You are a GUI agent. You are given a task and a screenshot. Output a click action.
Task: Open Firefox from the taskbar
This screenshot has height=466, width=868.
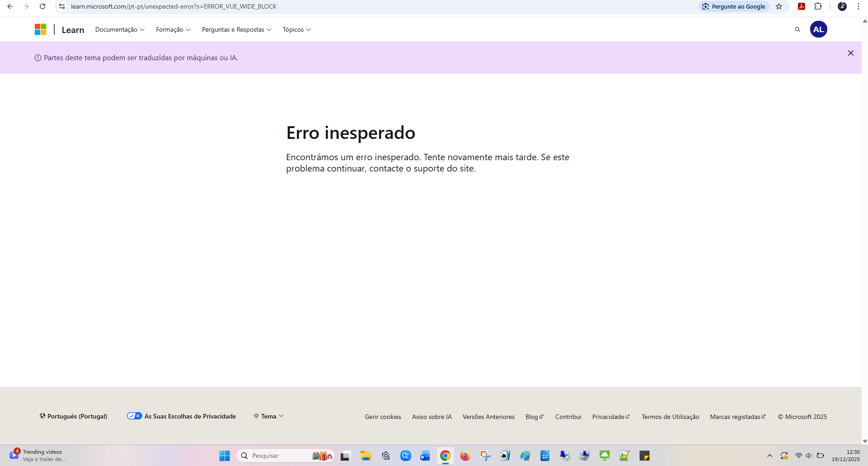pyautogui.click(x=465, y=456)
